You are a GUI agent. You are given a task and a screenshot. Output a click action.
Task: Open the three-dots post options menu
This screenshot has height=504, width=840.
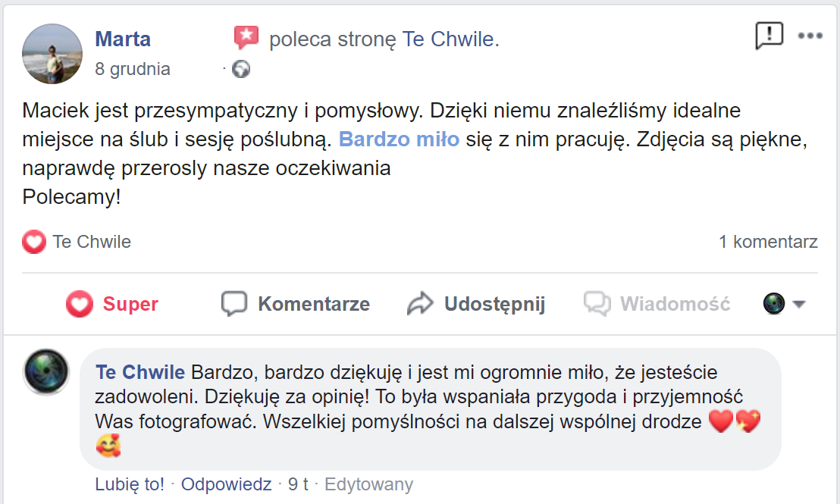(810, 36)
